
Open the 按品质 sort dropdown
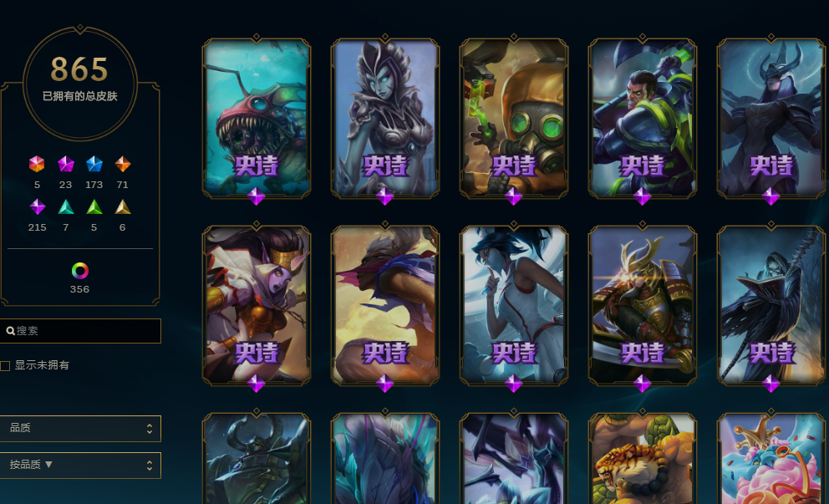80,466
